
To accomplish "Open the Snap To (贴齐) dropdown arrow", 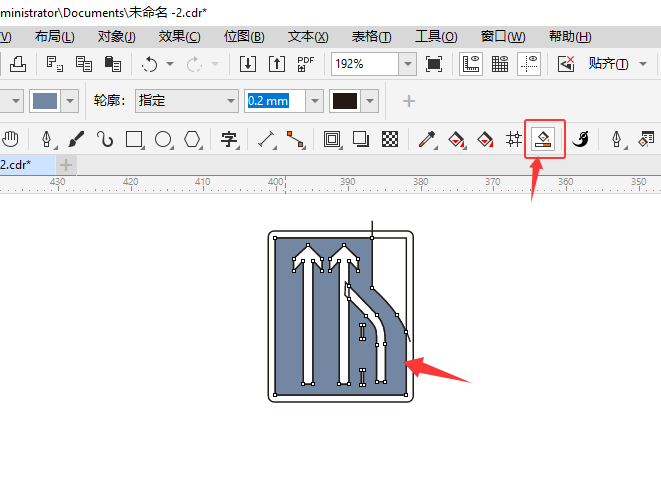I will (x=643, y=64).
